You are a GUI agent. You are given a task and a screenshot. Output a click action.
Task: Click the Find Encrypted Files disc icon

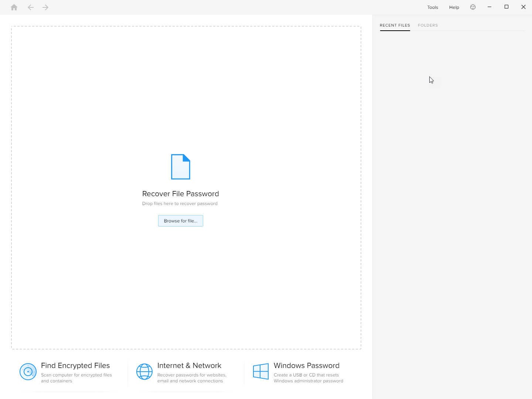[28, 372]
